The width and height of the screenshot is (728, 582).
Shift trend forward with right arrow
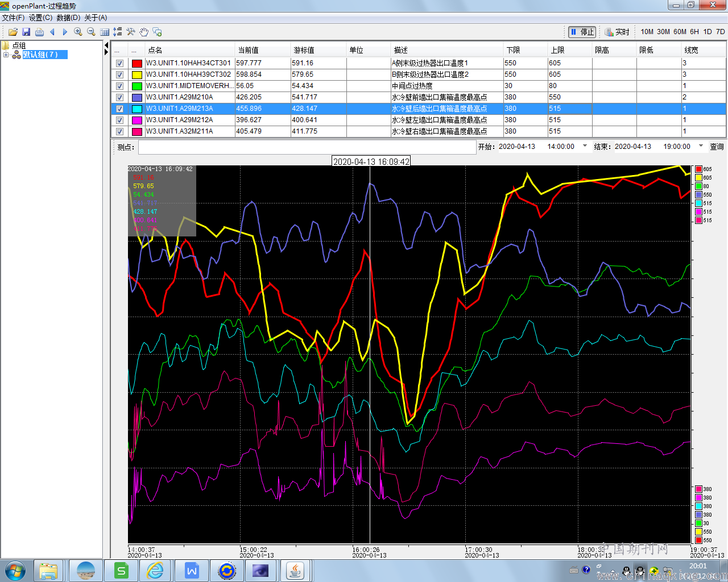click(x=65, y=32)
